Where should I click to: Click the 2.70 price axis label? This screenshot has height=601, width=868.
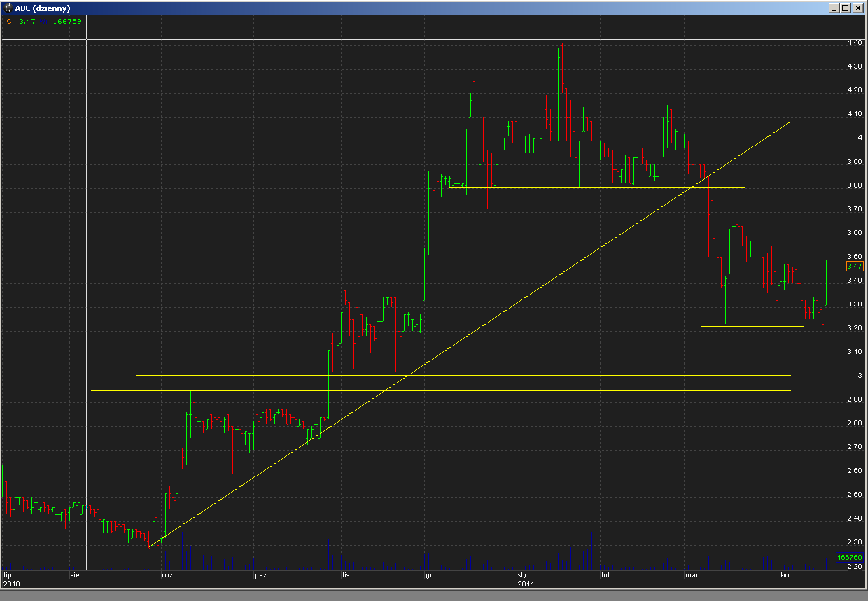point(854,447)
